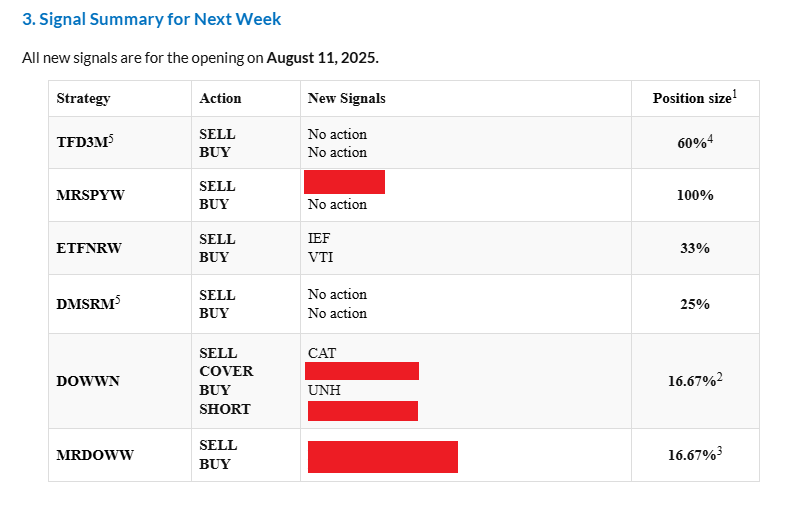
Task: Click the IEF sell signal ticker
Action: click(x=319, y=239)
